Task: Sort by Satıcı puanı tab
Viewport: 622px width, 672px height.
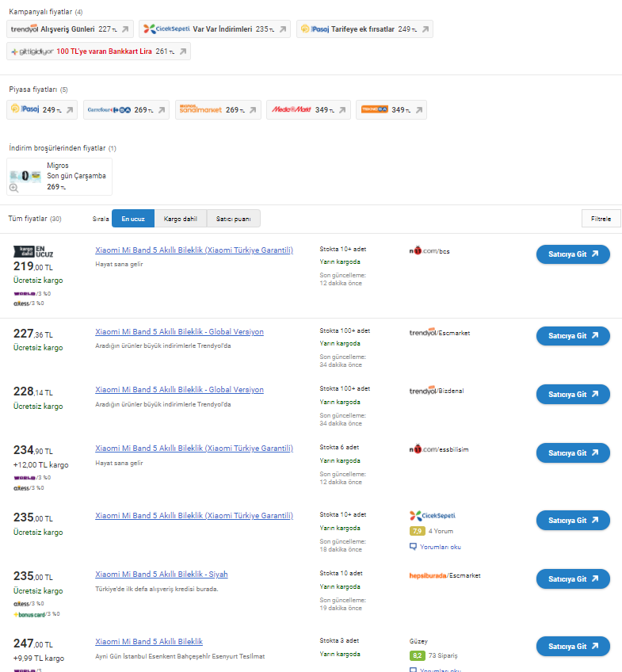Action: coord(234,219)
